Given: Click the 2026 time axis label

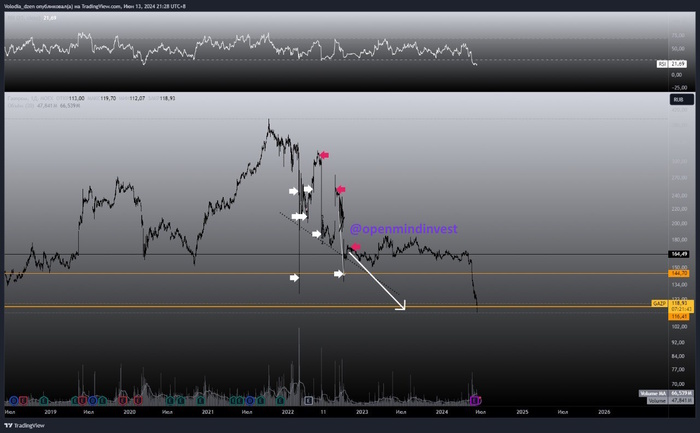Looking at the screenshot, I should click(x=604, y=412).
